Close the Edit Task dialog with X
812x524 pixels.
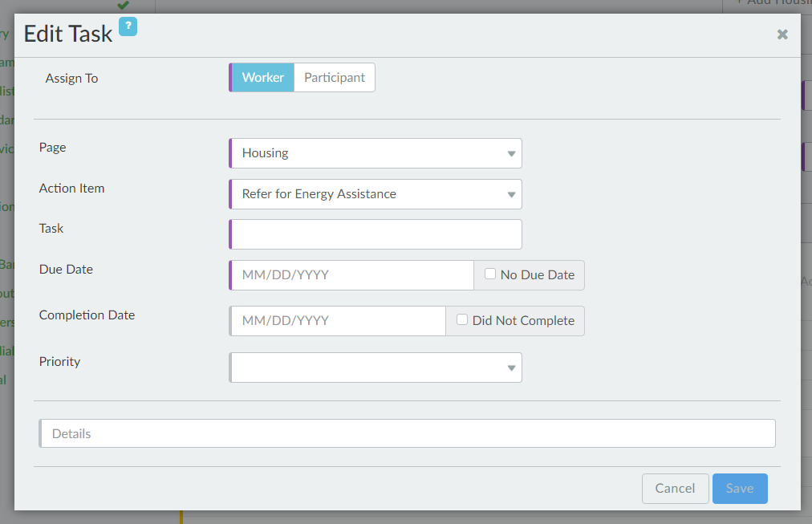[x=782, y=35]
